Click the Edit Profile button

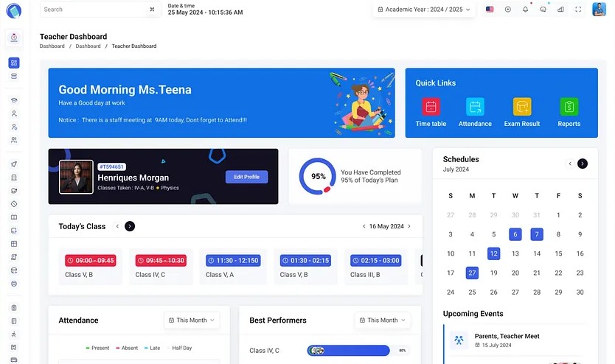(247, 177)
